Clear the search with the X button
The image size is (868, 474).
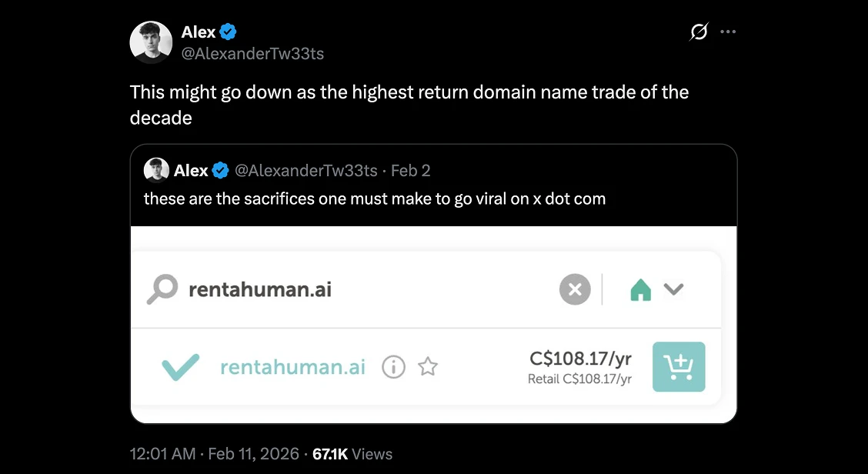coord(574,290)
